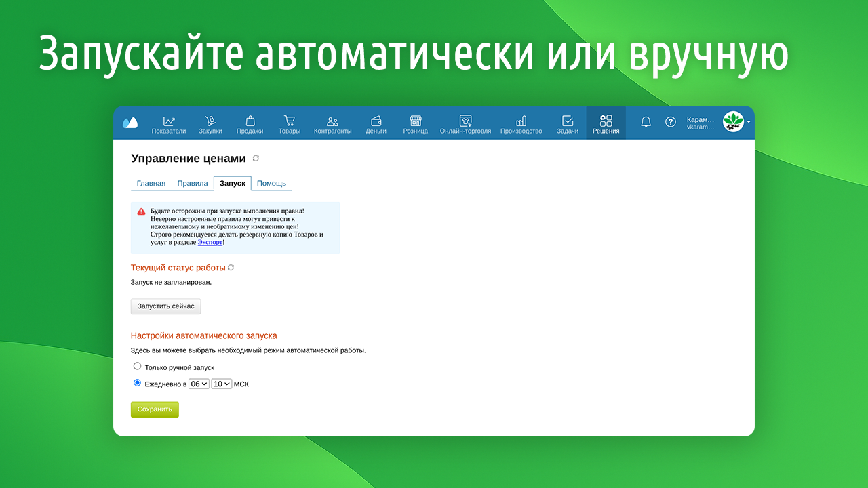Click the notifications bell icon
868x488 pixels.
pyautogui.click(x=646, y=122)
